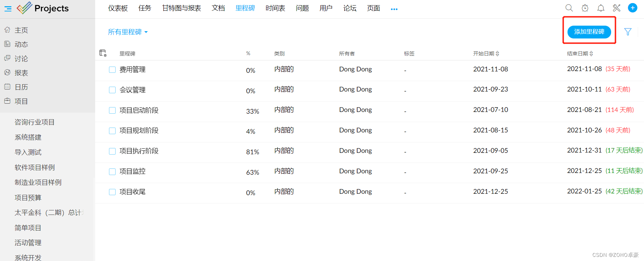Tick checkbox for 项目执行阶段 milestone
This screenshot has height=261, width=644.
(112, 151)
